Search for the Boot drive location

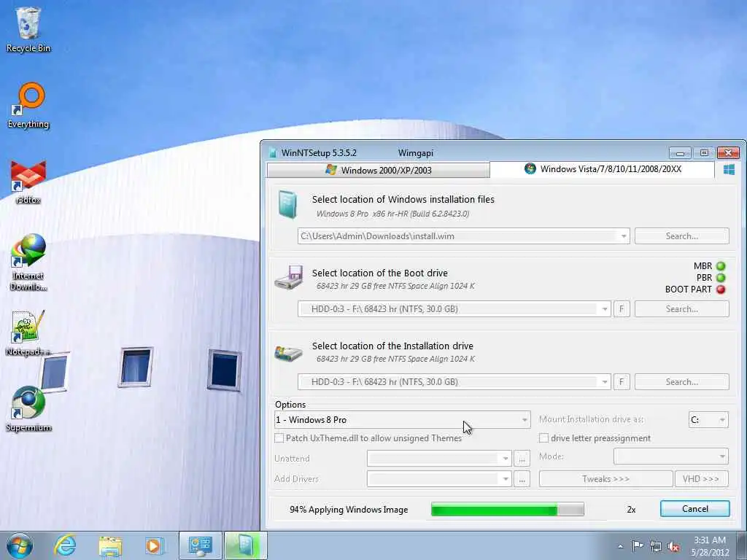pyautogui.click(x=682, y=309)
